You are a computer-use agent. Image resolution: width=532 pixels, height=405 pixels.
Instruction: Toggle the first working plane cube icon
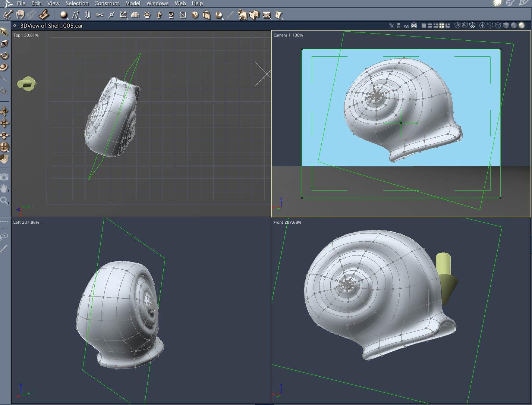(457, 26)
